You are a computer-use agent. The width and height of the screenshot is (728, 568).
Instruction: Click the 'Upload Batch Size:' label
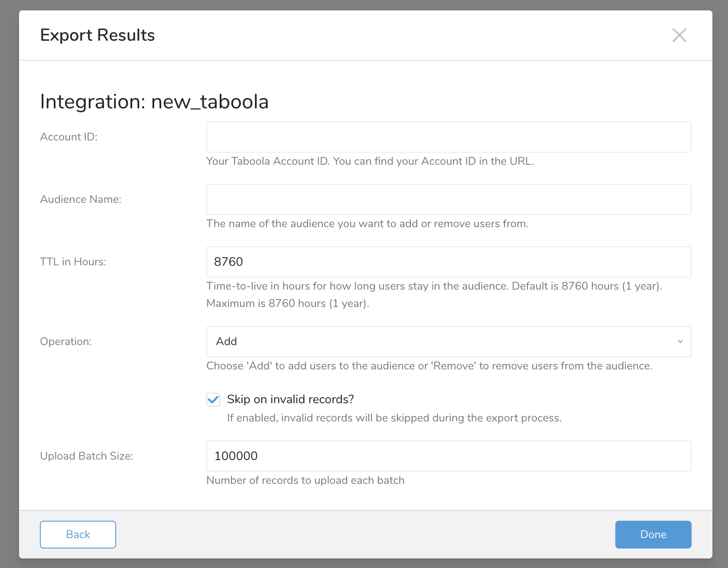[x=87, y=456]
